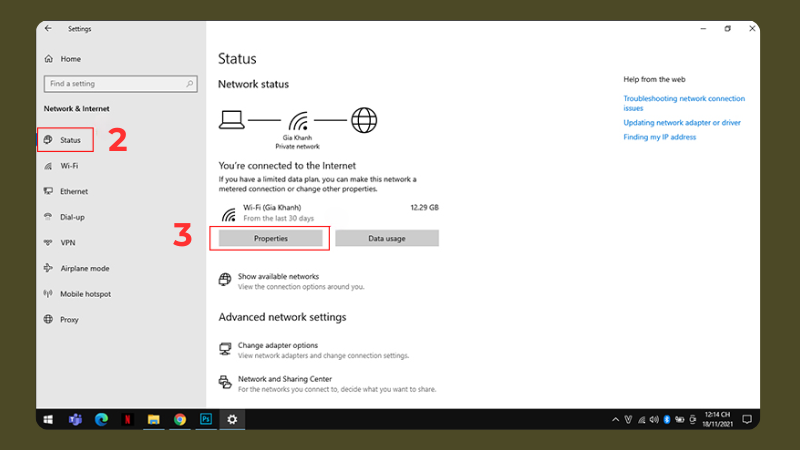The height and width of the screenshot is (450, 800).
Task: Click the Wi-Fi signal icon above Gia Khanh
Action: [x=298, y=121]
